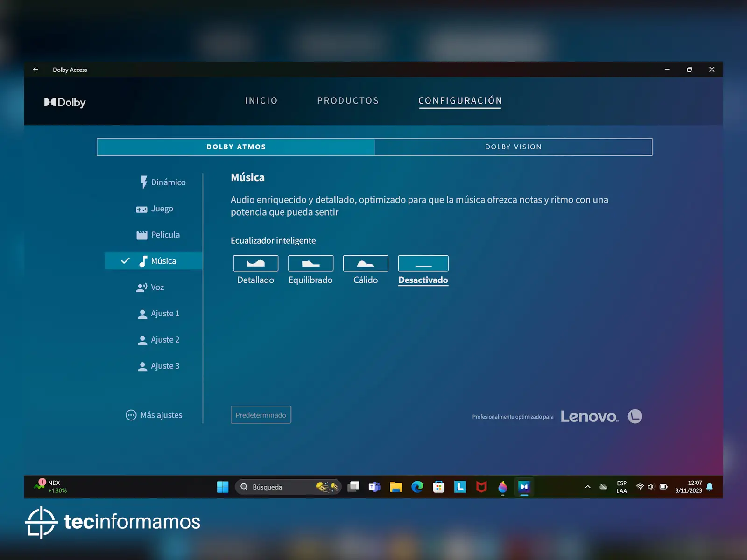The image size is (747, 560).
Task: Open custom profile Ajuste 1
Action: pyautogui.click(x=158, y=314)
